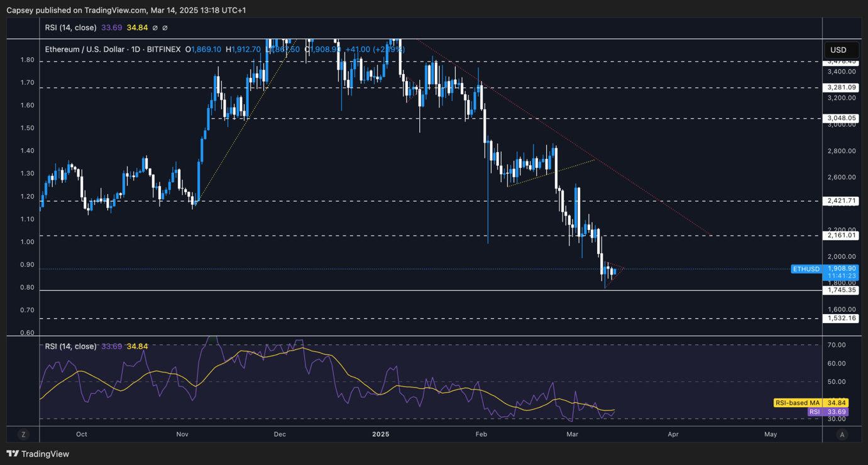Click the 3,400.00 price scale value

842,72
